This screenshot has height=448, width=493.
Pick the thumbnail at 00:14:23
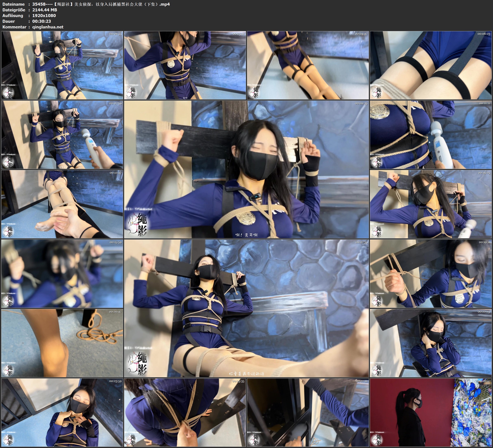[431, 204]
